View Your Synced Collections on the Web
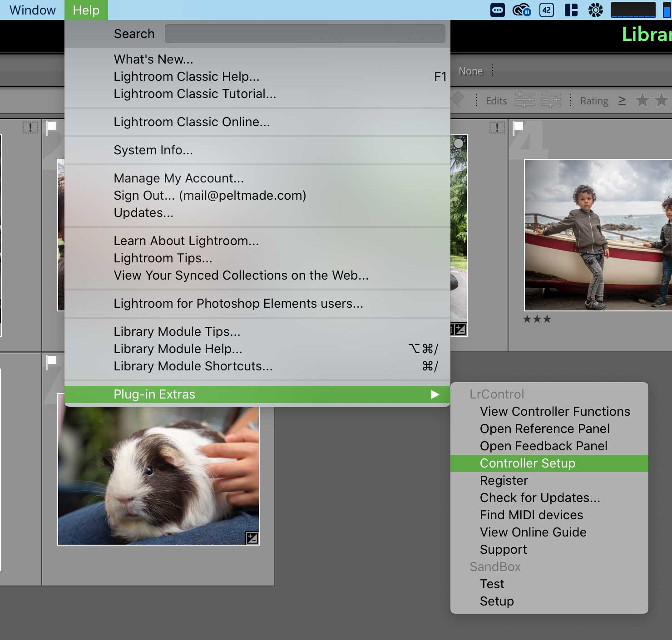The height and width of the screenshot is (640, 672). tap(257, 275)
